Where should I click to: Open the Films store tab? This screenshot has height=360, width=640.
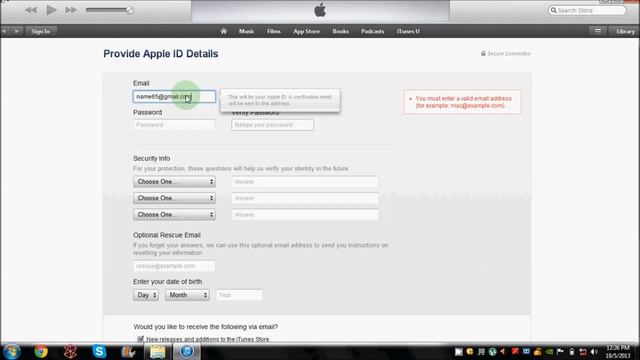click(x=273, y=31)
